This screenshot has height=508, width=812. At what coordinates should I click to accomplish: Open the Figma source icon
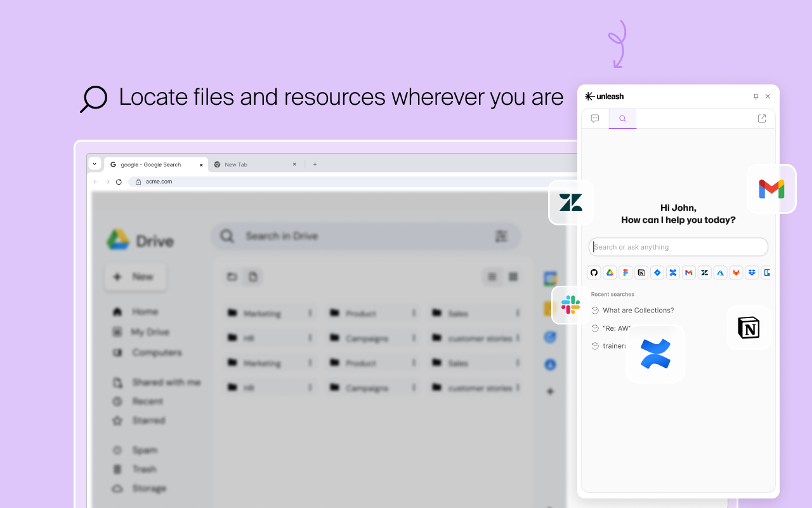(625, 272)
